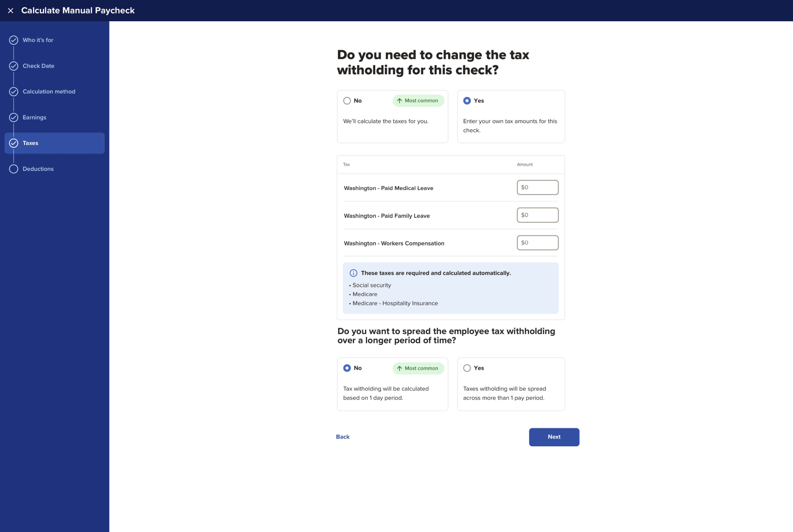Click the Next button
The height and width of the screenshot is (532, 793).
pyautogui.click(x=554, y=437)
